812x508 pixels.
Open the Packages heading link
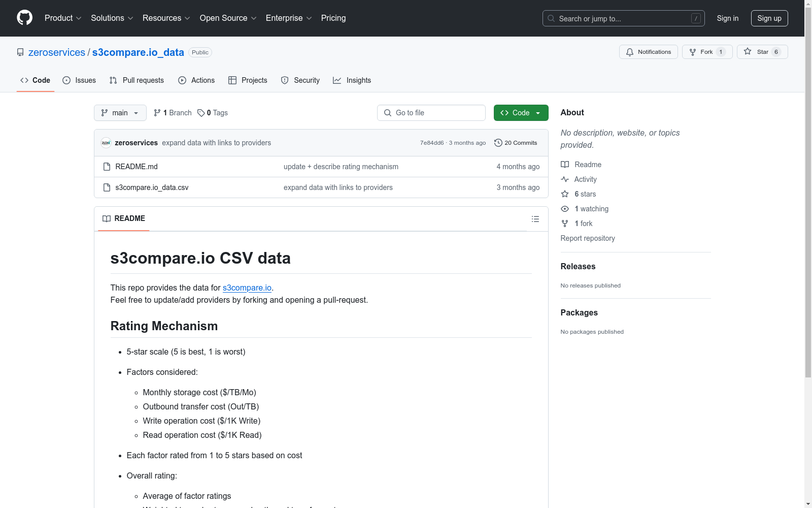coord(579,312)
